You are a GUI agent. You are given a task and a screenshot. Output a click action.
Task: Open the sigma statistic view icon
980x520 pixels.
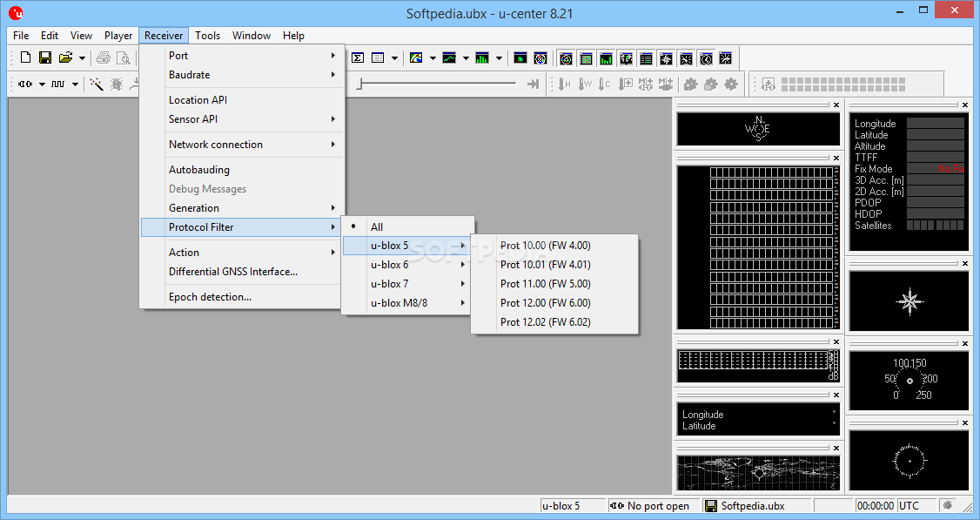coord(358,58)
